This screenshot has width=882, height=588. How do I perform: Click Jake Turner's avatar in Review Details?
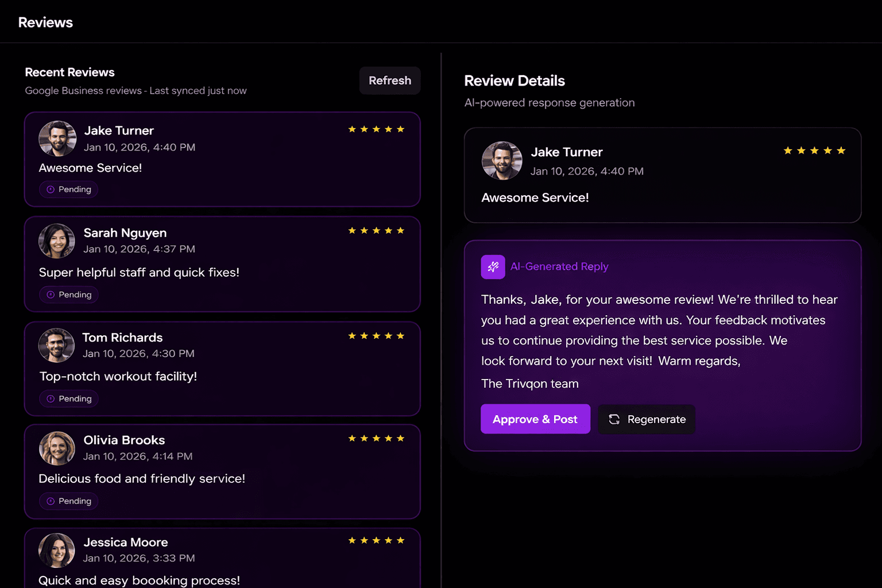coord(502,161)
